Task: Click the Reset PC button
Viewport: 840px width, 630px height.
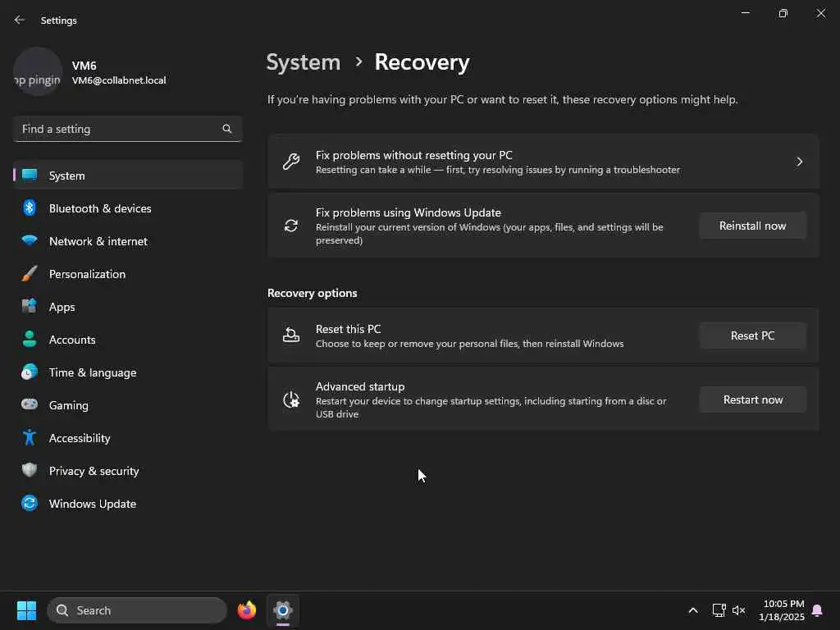Action: (753, 336)
